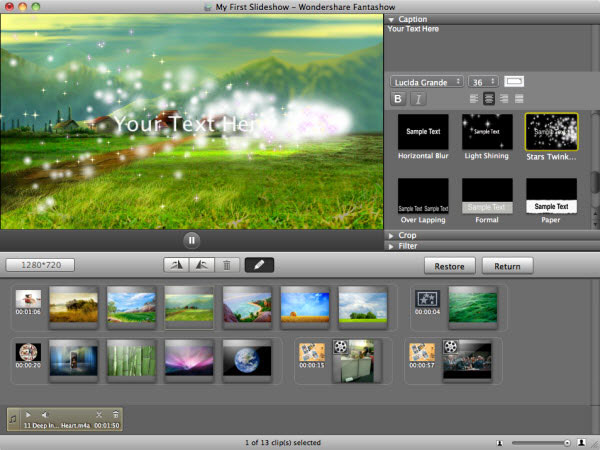This screenshot has width=600, height=450.
Task: Click the Return button
Action: [x=507, y=266]
